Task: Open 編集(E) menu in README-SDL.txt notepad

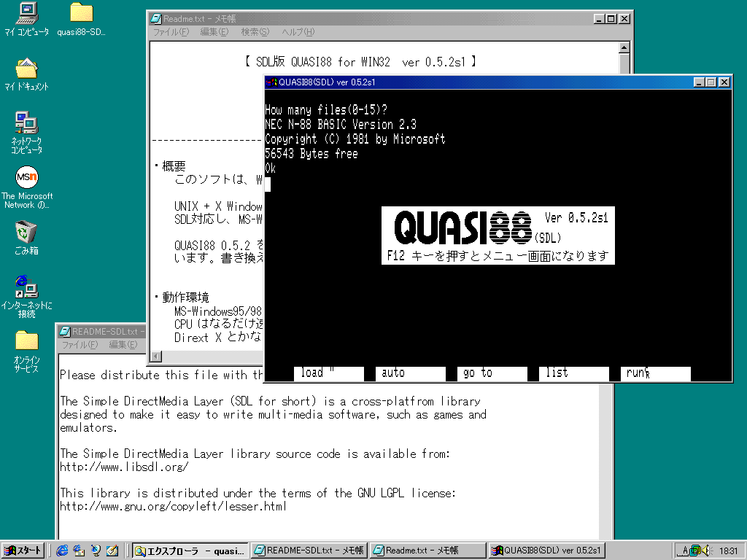Action: click(123, 345)
